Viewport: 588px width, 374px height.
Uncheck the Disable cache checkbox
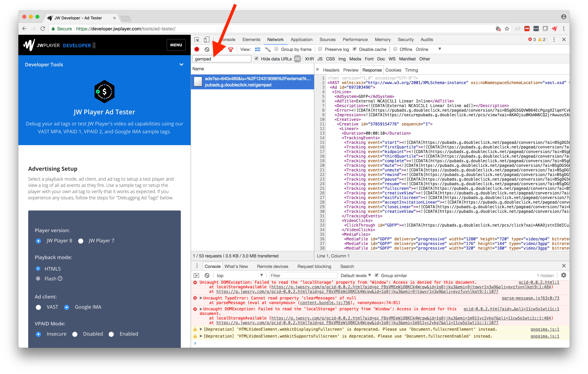click(355, 49)
